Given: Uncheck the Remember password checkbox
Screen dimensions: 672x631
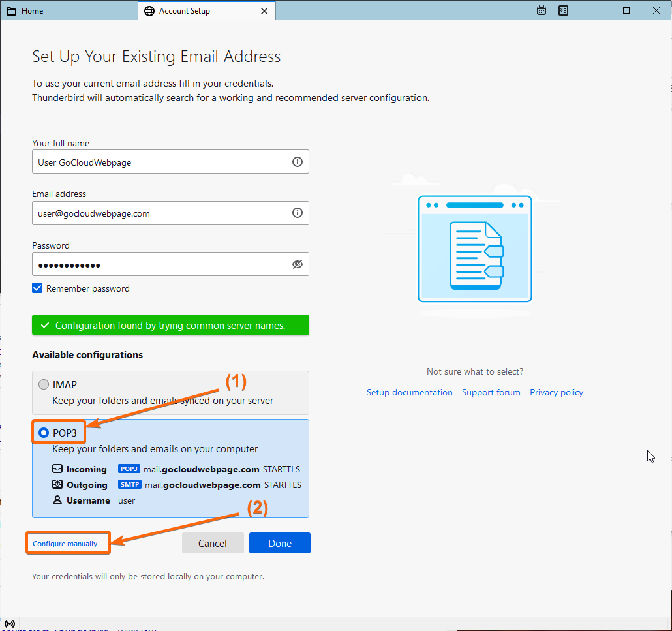Looking at the screenshot, I should pos(37,288).
